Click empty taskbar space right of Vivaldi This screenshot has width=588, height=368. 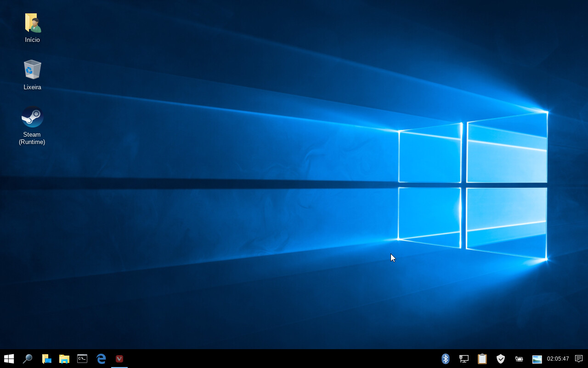[x=276, y=359]
